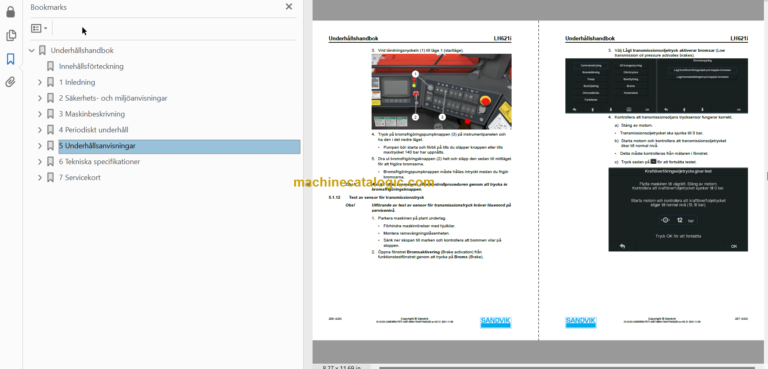This screenshot has height=369, width=768.
Task: Expand the 3 Maskinbeskrivning bookmark
Action: [40, 114]
